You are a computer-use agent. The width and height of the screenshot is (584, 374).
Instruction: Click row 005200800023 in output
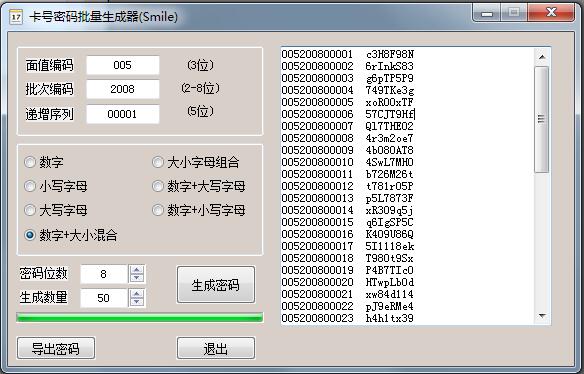click(x=347, y=318)
